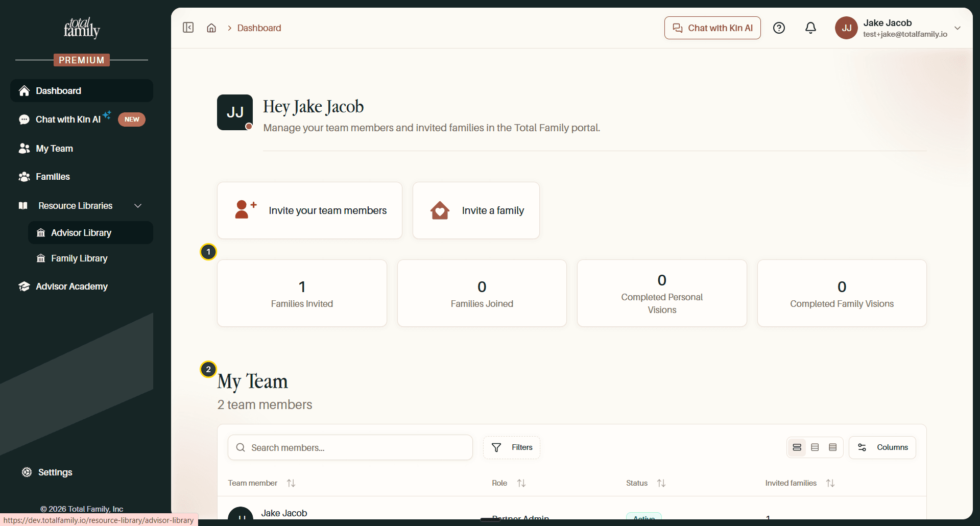Open the help question mark icon

(779, 28)
